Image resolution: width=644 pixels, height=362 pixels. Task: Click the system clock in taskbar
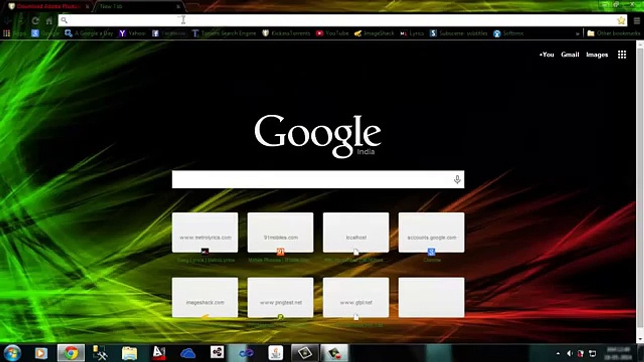618,353
